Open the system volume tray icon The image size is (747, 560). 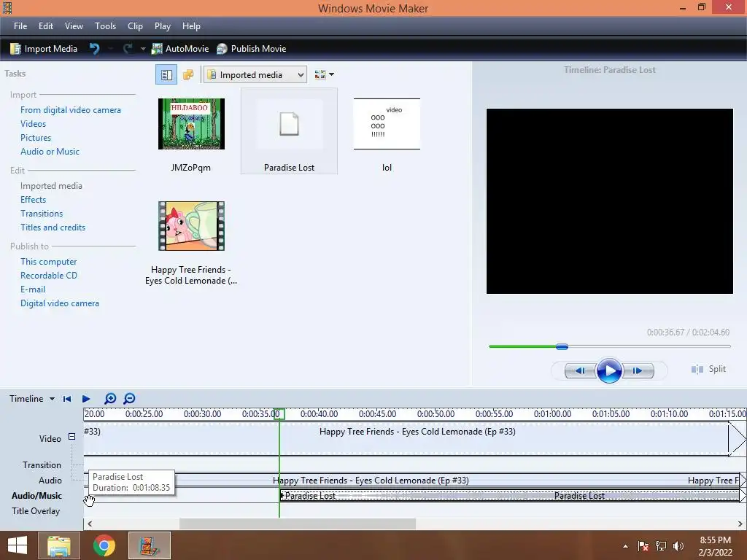point(678,546)
